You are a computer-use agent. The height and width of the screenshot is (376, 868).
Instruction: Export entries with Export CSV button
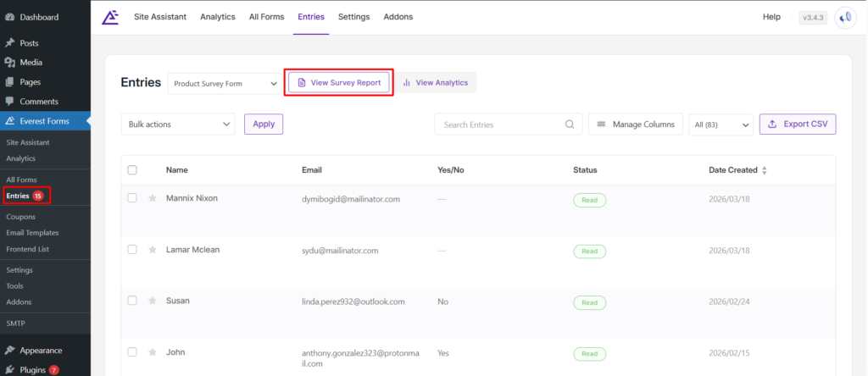point(798,124)
